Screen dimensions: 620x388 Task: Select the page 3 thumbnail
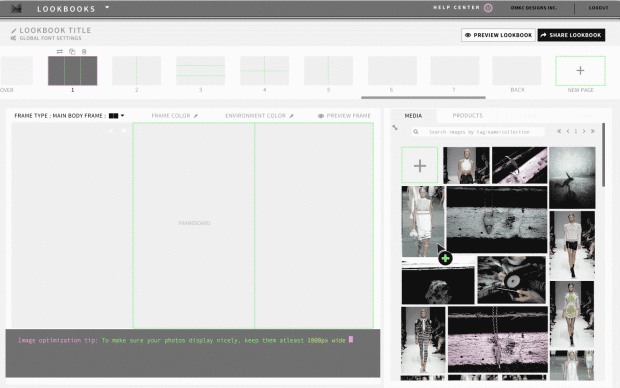tap(200, 70)
